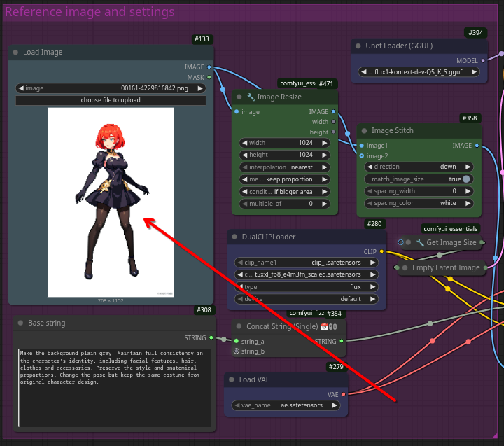Open the vae_name ae.safetensors dropdown
The image size is (504, 446).
click(x=286, y=405)
